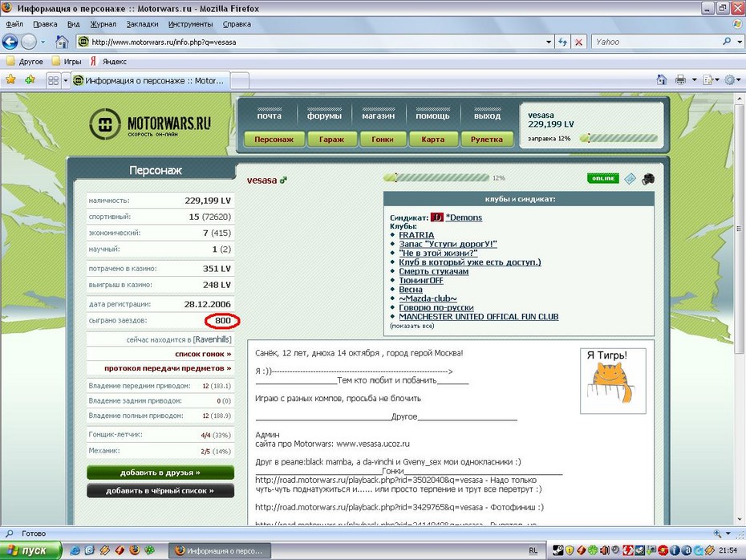The height and width of the screenshot is (560, 746).
Task: Click the red Stop loading button
Action: [x=578, y=42]
